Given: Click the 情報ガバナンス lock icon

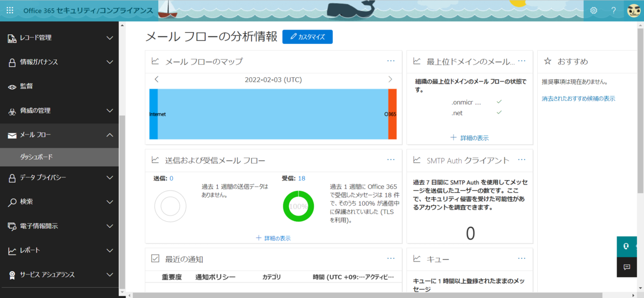Looking at the screenshot, I should click(x=11, y=62).
